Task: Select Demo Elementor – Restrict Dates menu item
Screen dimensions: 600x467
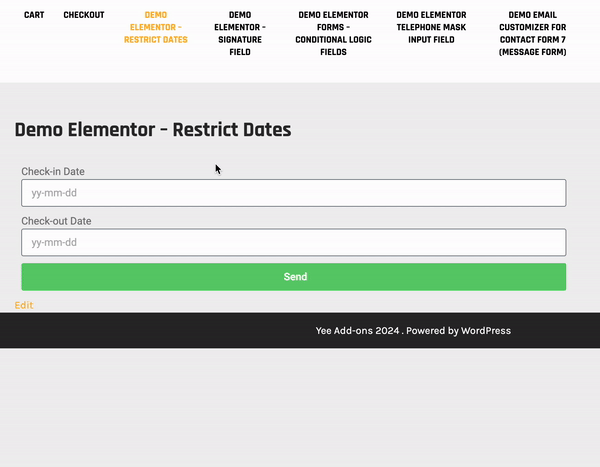Action: pos(156,27)
